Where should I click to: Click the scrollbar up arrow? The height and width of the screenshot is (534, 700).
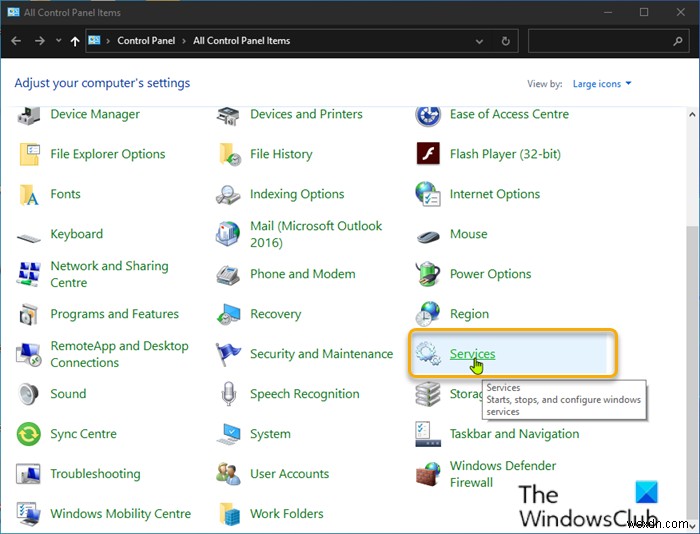692,115
